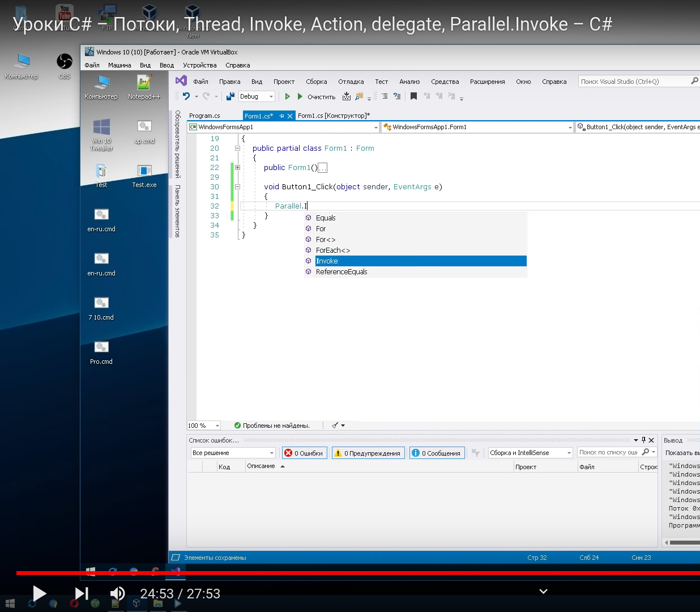This screenshot has width=700, height=612.
Task: Collapse the class Form1 code block
Action: pos(237,148)
